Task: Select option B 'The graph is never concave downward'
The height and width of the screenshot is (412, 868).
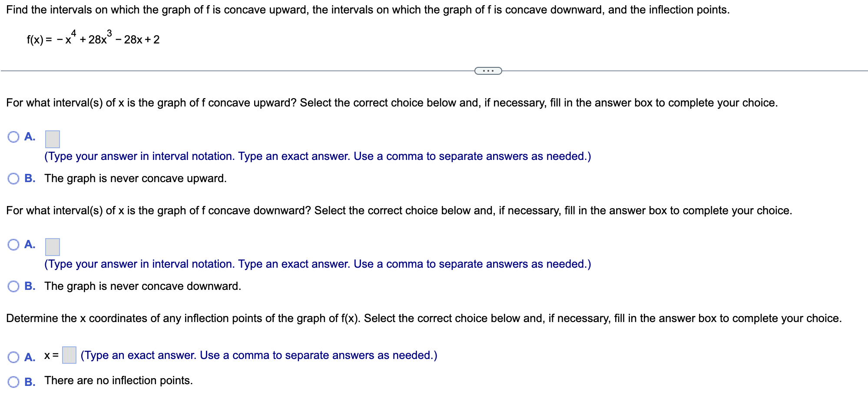Action: point(13,286)
